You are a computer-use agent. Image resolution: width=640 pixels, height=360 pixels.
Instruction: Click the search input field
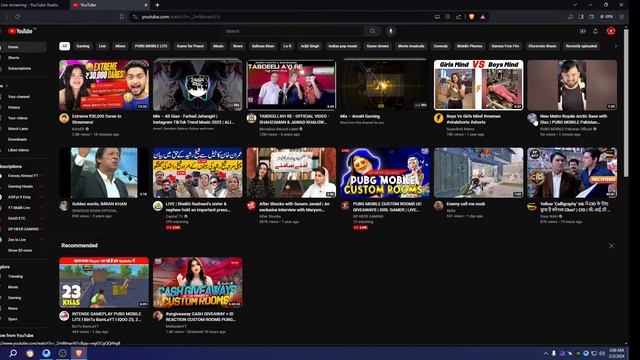click(x=293, y=31)
